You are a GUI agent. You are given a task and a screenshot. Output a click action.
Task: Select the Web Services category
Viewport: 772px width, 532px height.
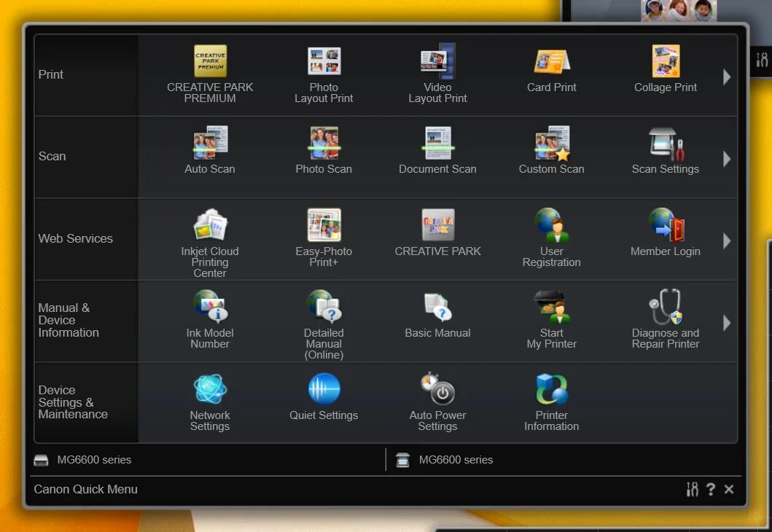click(86, 239)
